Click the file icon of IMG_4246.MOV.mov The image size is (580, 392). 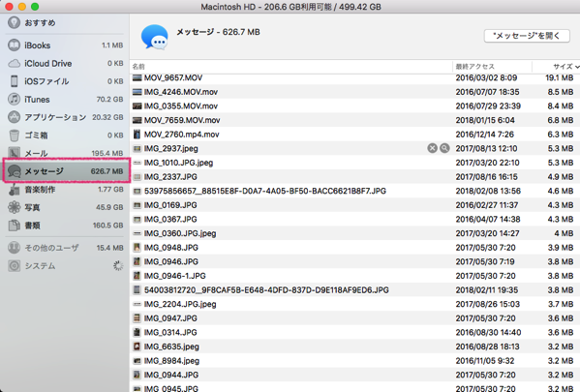(x=137, y=92)
